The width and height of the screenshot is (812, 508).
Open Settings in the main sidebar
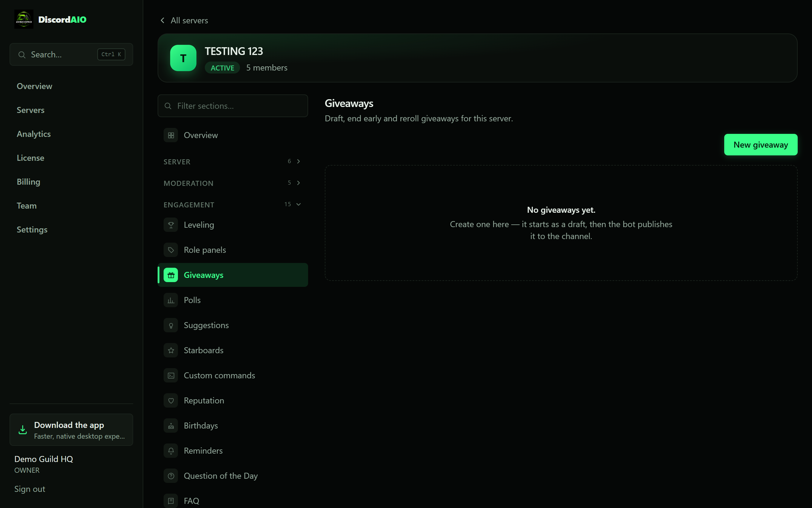point(71,229)
